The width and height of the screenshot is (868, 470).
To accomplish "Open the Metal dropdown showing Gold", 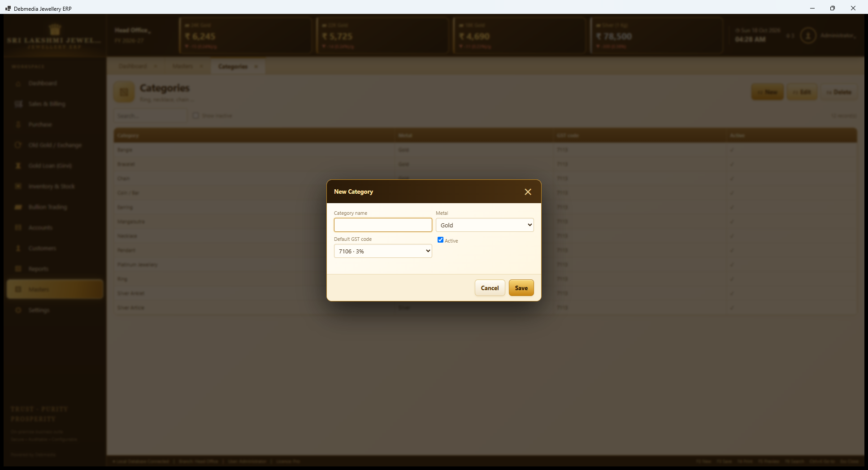I will [485, 225].
